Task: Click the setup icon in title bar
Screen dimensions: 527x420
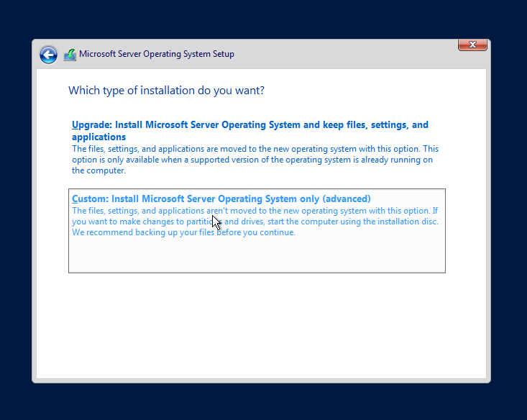Action: [x=70, y=55]
